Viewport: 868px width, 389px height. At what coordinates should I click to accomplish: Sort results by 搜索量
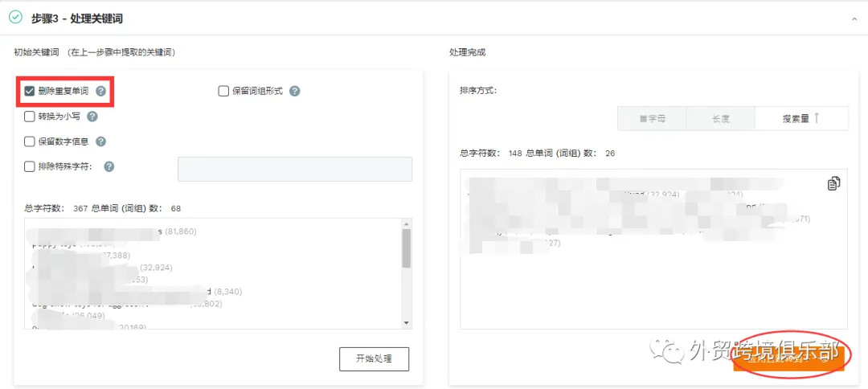(x=801, y=119)
